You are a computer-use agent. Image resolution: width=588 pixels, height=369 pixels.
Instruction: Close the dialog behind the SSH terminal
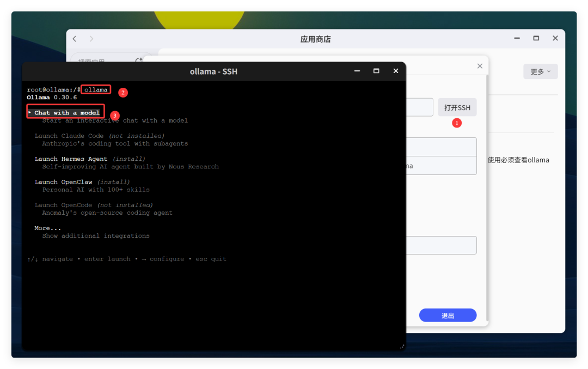coord(480,66)
